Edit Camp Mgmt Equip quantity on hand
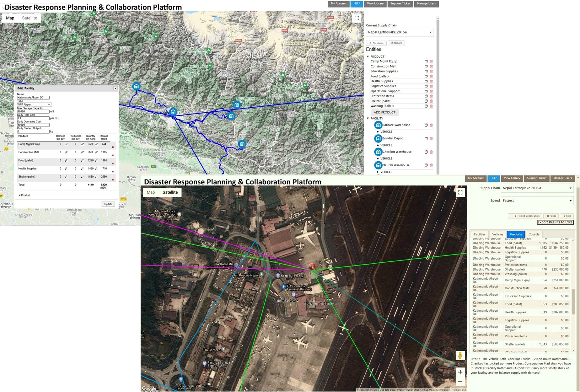Viewport: 580px width, 392px height. pos(96,144)
